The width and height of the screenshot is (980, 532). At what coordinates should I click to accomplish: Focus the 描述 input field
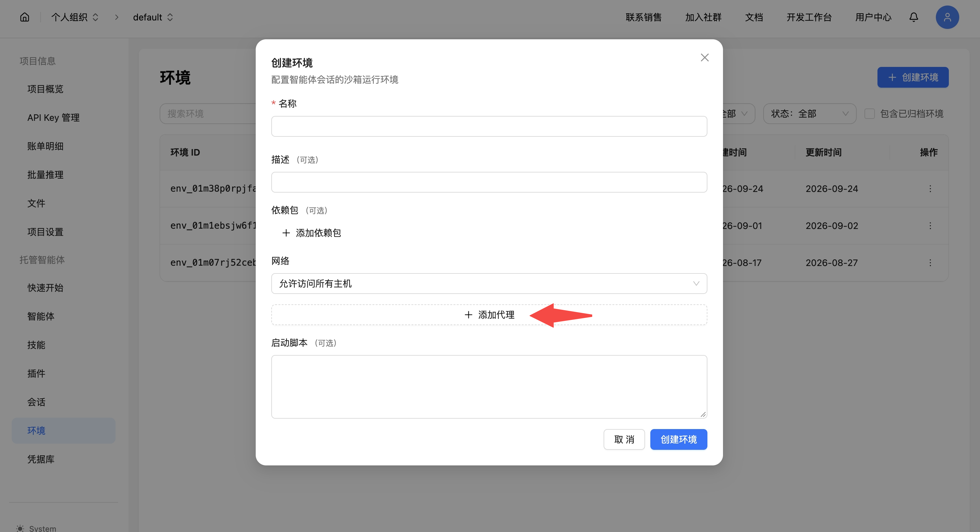pyautogui.click(x=489, y=183)
